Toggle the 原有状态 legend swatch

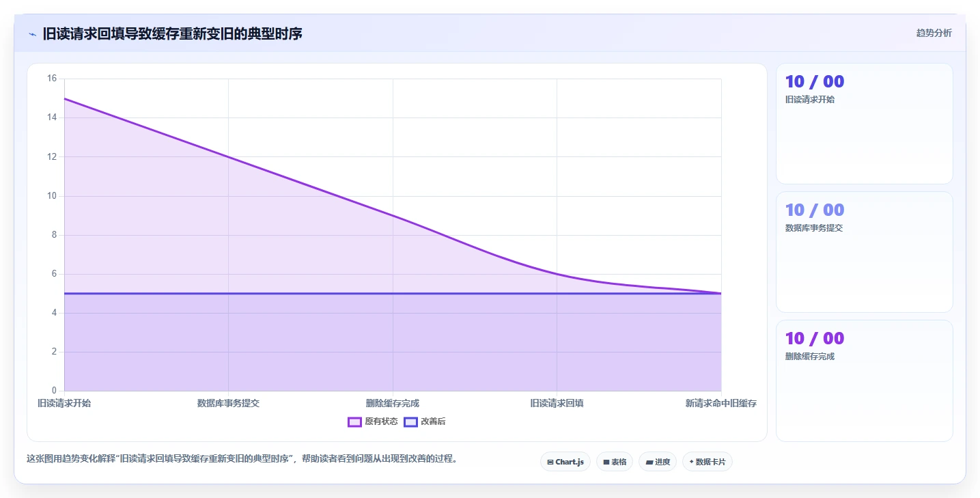point(354,421)
